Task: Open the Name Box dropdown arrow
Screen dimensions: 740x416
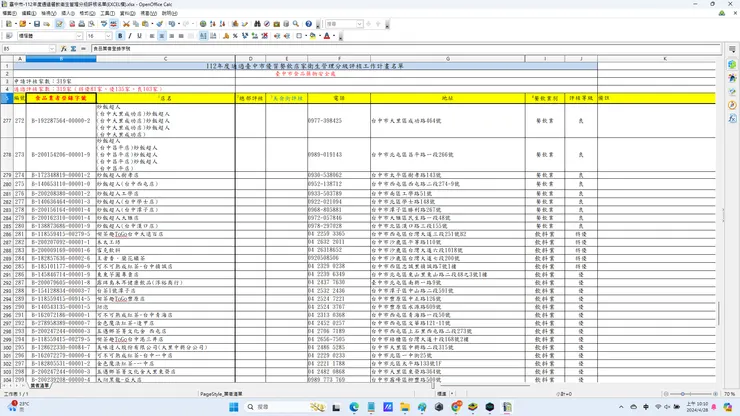Action: [52, 49]
